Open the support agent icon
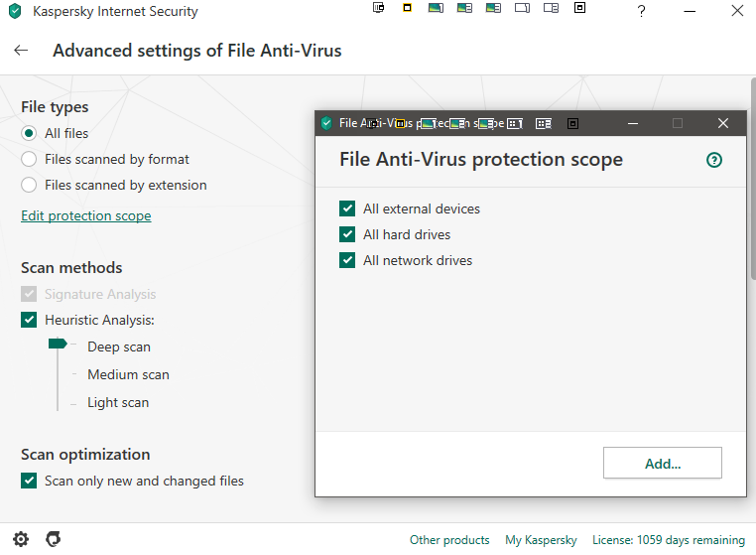The height and width of the screenshot is (555, 756). [x=54, y=539]
